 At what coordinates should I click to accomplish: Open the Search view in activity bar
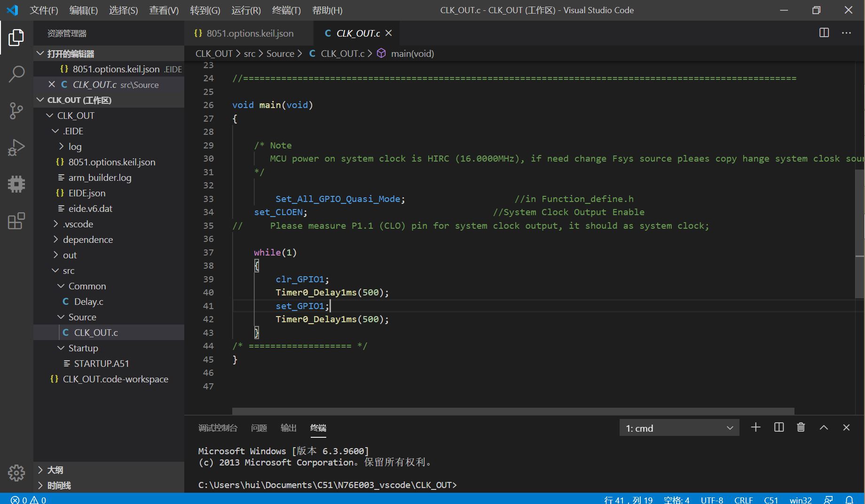point(16,74)
